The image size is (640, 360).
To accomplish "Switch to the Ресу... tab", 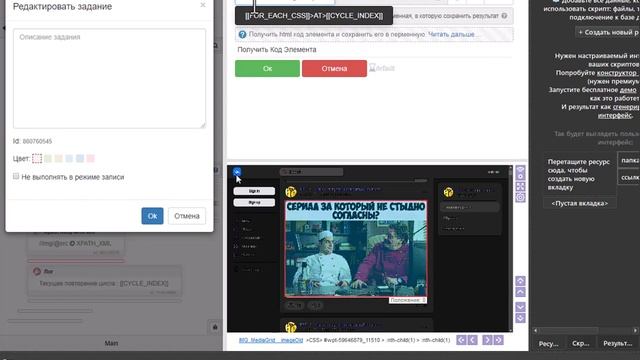I will (548, 344).
